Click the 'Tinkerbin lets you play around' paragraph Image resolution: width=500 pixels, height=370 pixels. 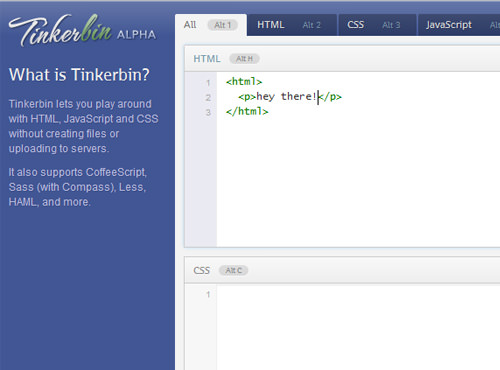click(83, 126)
